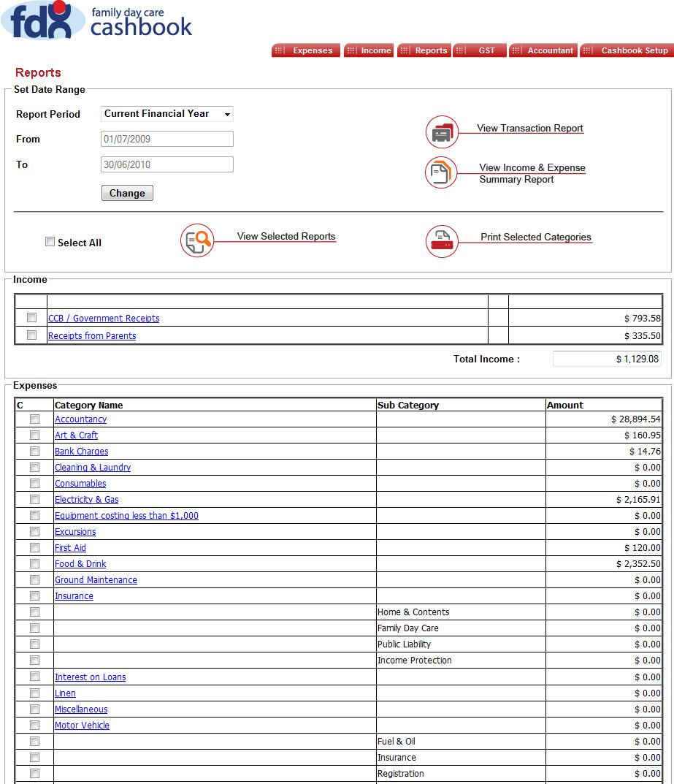Click the $ 28,894.54 Accountancy amount

[x=635, y=419]
